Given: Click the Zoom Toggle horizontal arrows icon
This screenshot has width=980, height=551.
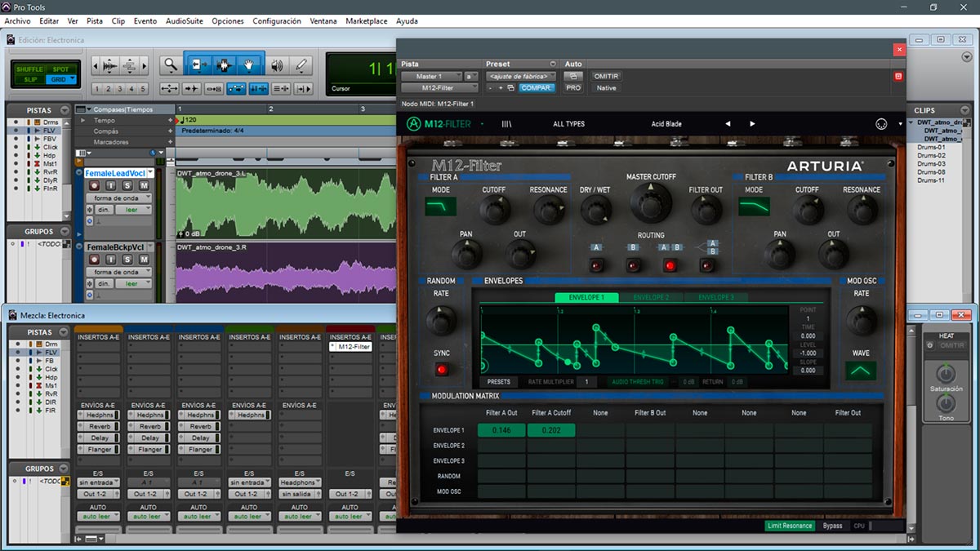Looking at the screenshot, I should point(170,88).
